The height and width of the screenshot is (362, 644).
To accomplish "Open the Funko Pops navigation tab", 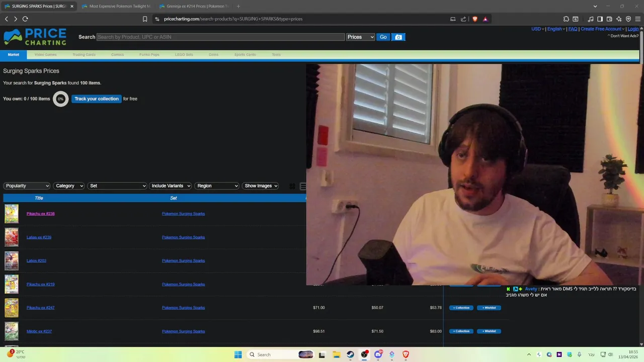I will click(x=149, y=54).
